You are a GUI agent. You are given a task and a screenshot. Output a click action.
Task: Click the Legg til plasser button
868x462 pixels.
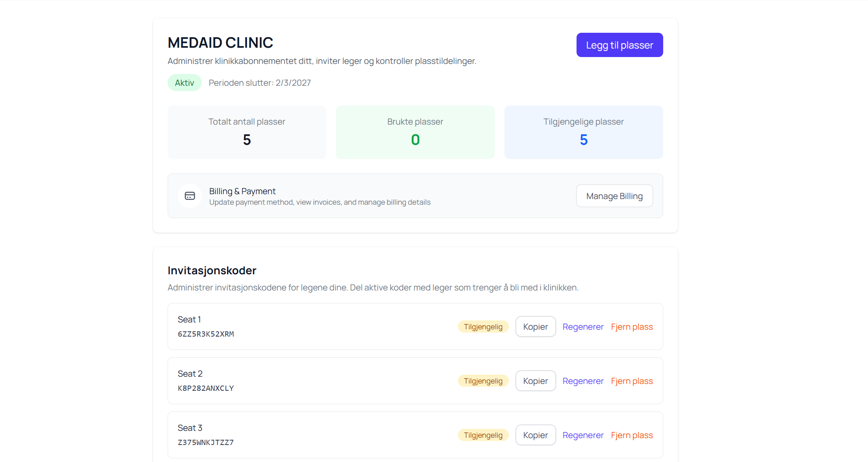(619, 45)
